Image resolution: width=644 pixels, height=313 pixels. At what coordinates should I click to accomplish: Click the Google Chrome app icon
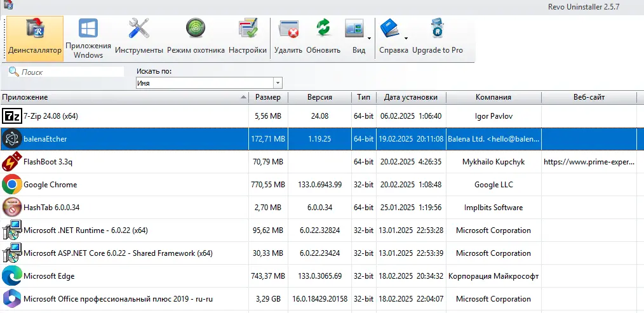pyautogui.click(x=11, y=185)
